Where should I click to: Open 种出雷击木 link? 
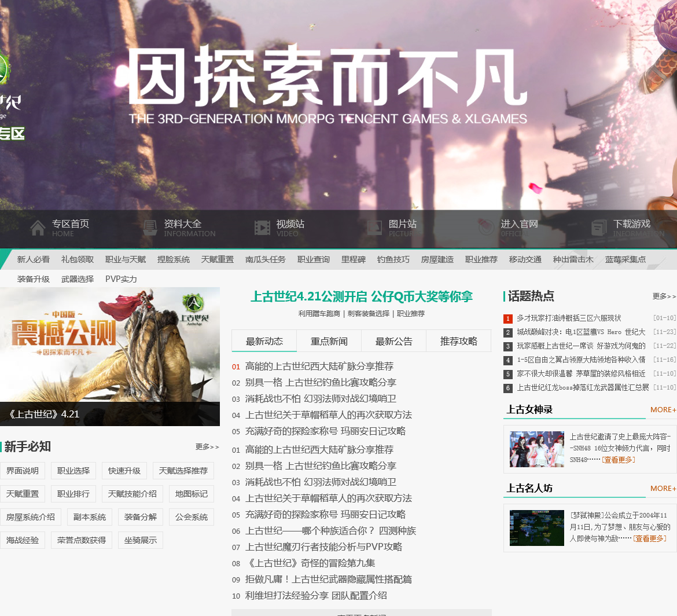click(573, 259)
